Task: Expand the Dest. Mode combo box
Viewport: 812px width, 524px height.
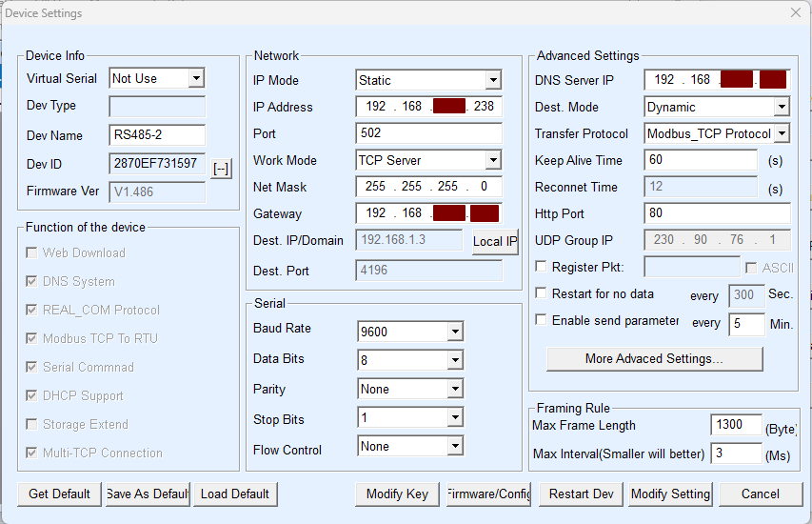Action: (781, 107)
